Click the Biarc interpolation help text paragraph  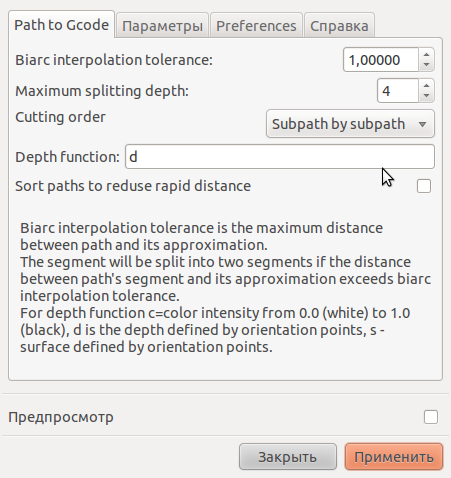point(225,287)
